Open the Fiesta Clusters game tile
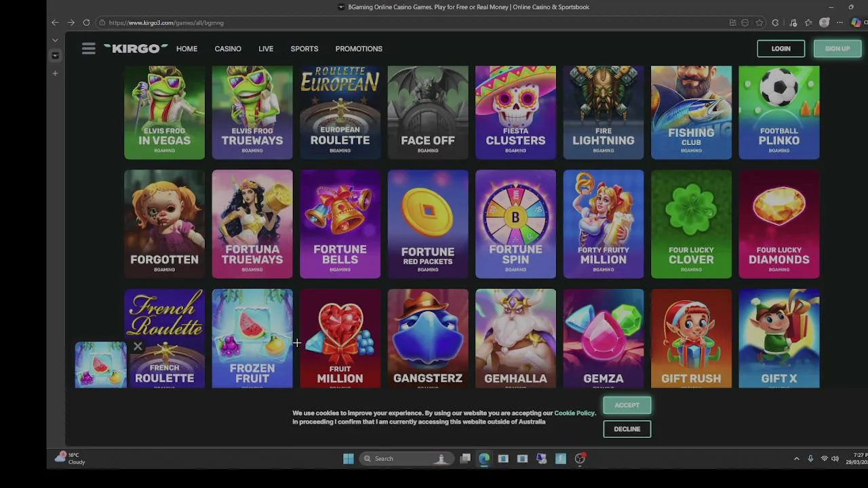The image size is (868, 488). [515, 113]
